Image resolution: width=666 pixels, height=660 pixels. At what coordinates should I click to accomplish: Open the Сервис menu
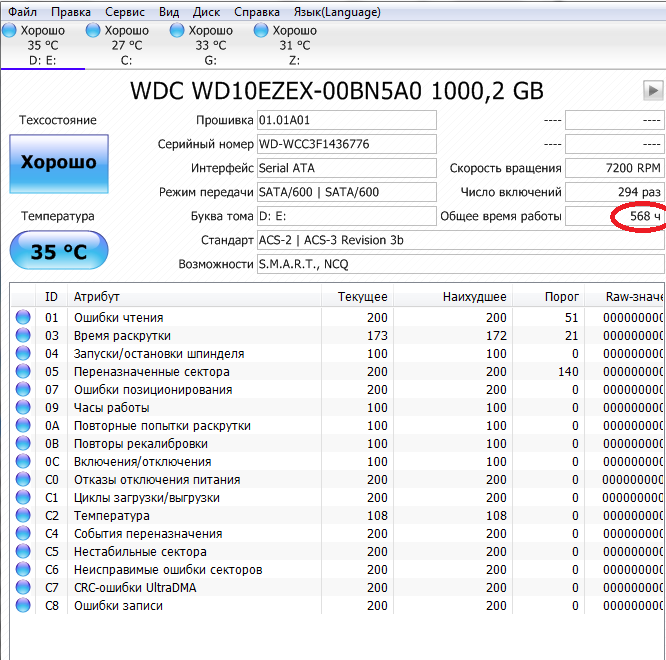(x=124, y=12)
